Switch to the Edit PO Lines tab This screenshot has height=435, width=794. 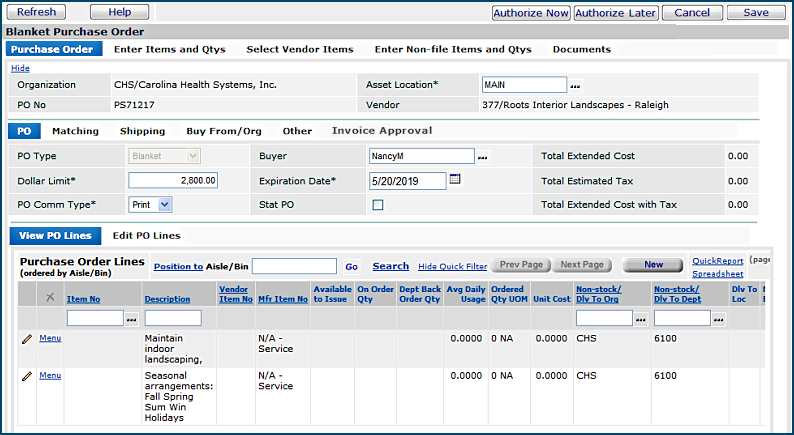[x=146, y=236]
